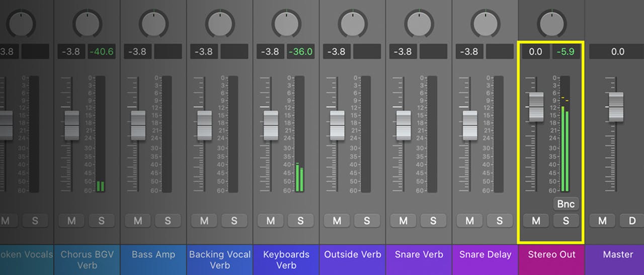The width and height of the screenshot is (644, 275).
Task: Click the Stereo Out volume fader handle
Action: (x=536, y=107)
